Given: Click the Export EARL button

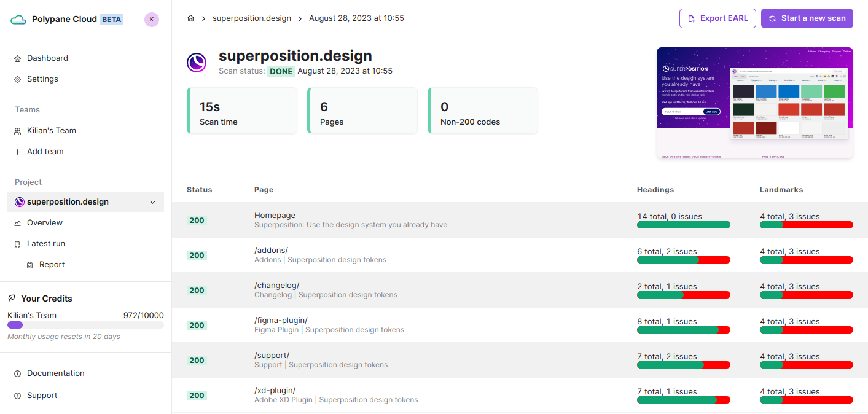Looking at the screenshot, I should (717, 18).
